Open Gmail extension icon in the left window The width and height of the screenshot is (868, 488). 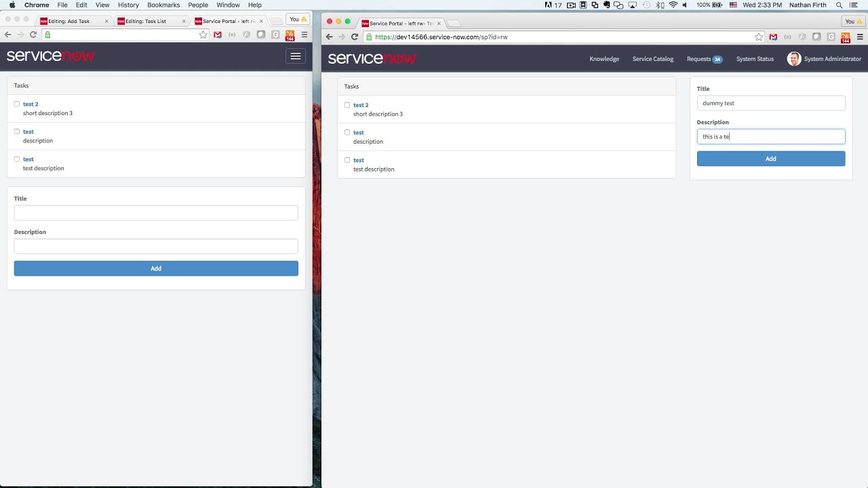click(217, 35)
